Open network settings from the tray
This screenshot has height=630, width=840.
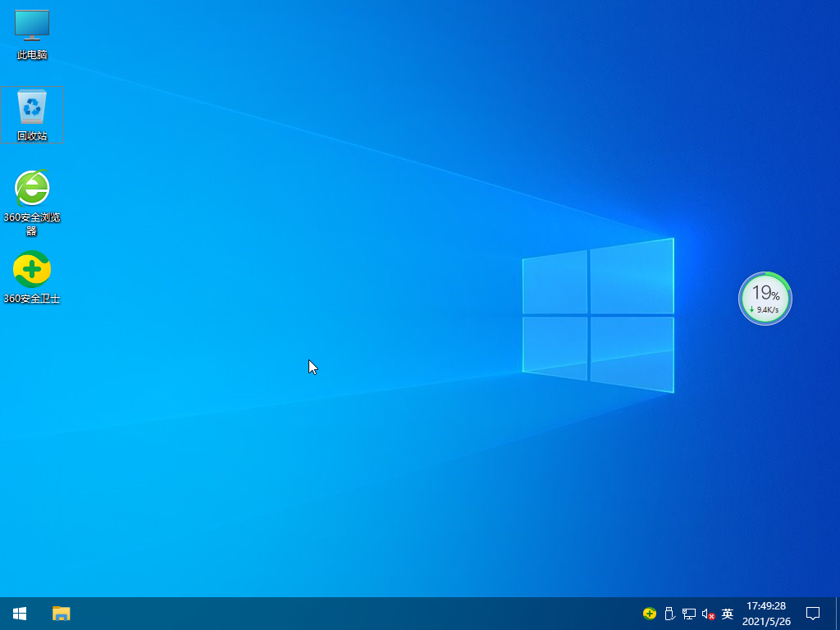click(x=689, y=614)
